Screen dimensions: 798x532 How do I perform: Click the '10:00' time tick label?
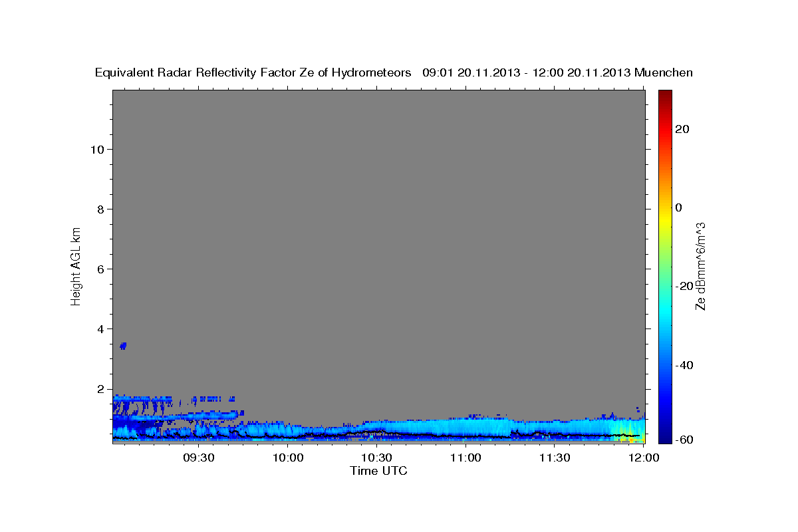click(x=288, y=458)
